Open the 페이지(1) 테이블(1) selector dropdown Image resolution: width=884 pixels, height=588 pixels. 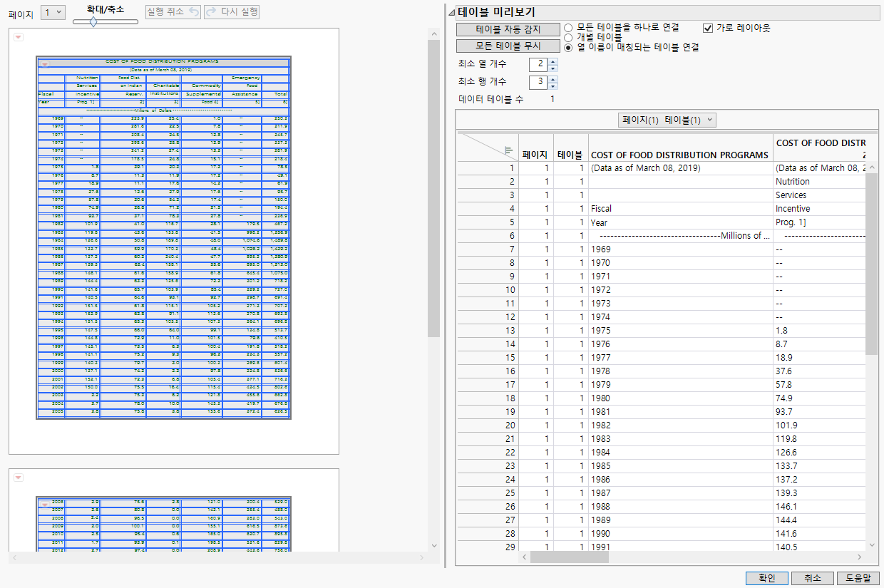click(667, 119)
